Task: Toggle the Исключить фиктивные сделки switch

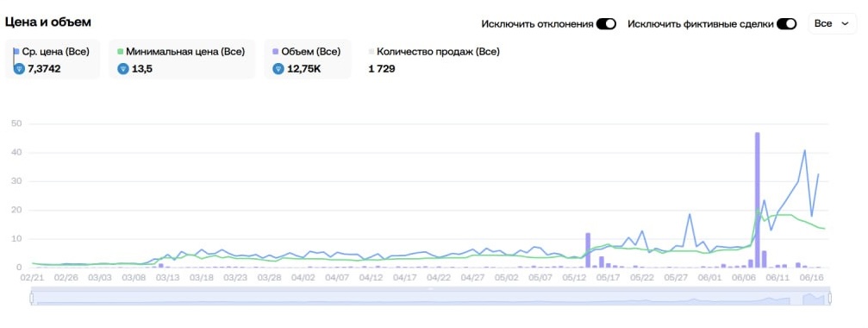Action: tap(787, 24)
